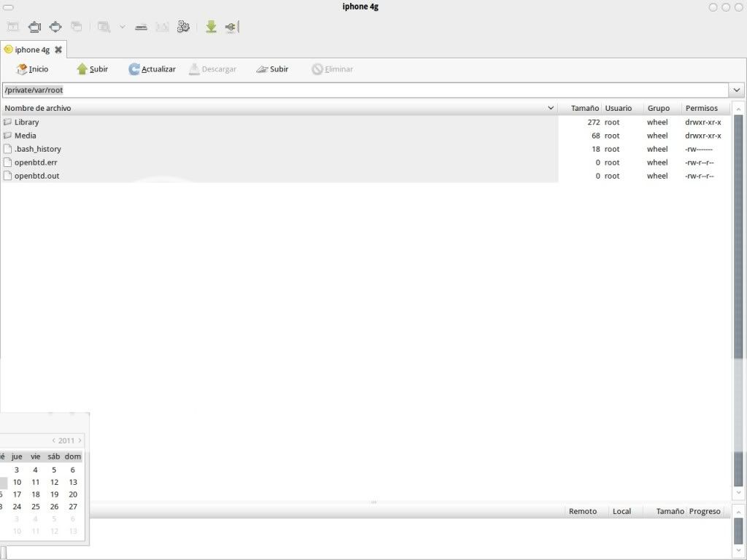Screen dimensions: 747x560
Task: Click the Inicio home icon
Action: click(22, 69)
